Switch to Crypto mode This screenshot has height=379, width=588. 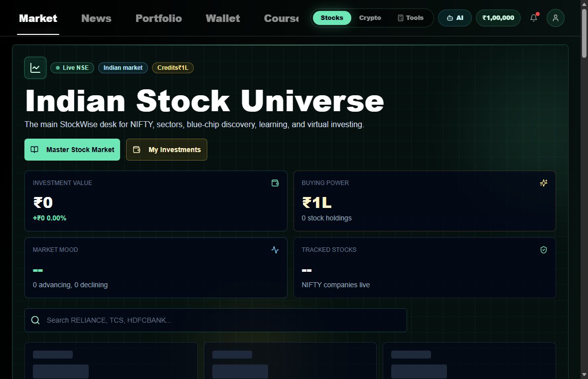tap(370, 18)
